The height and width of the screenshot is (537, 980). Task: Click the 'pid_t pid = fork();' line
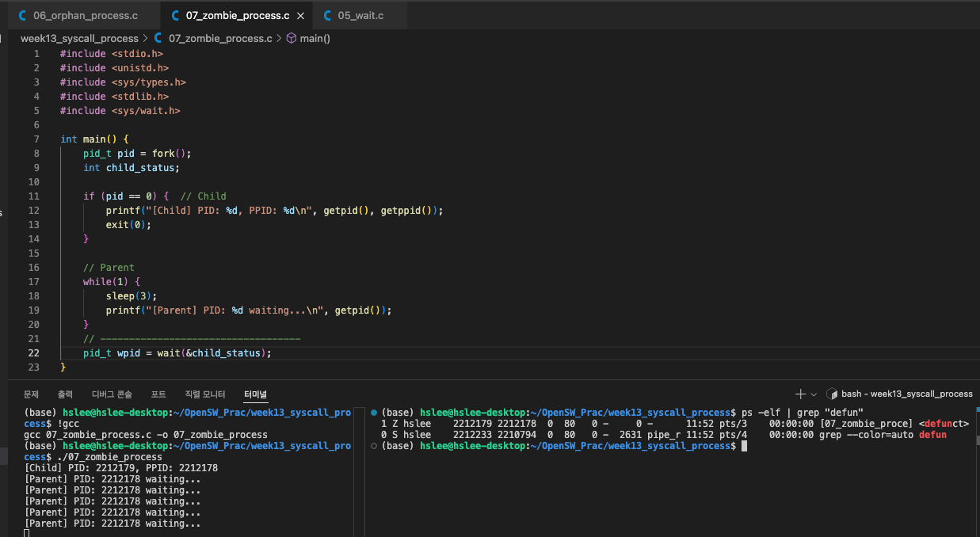137,154
